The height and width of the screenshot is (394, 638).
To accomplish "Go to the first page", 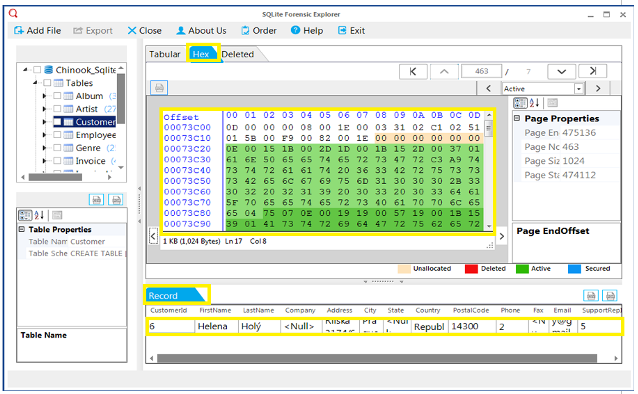I will click(x=413, y=71).
